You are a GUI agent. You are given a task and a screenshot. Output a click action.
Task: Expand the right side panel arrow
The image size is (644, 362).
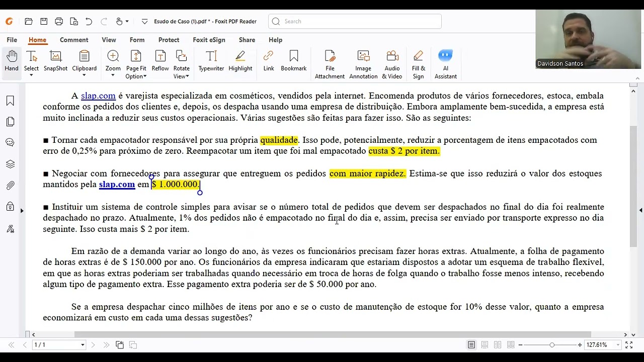pos(640,211)
